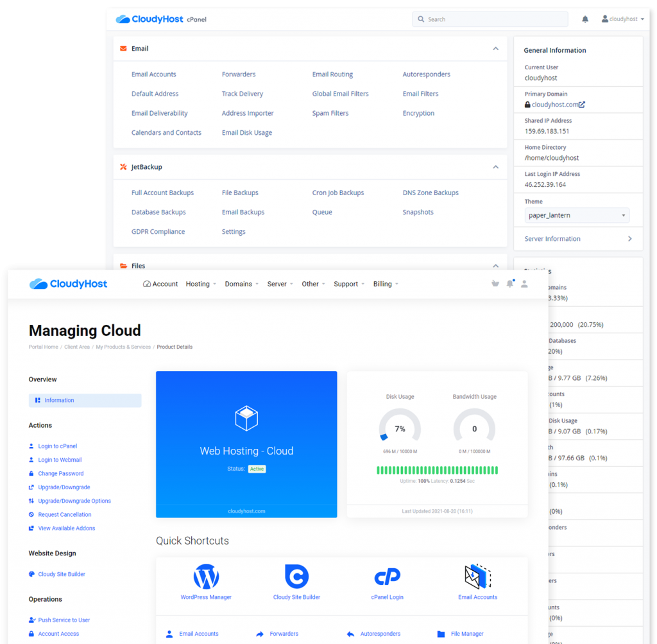The image size is (657, 644).
Task: Collapse the JetBackup section chevron
Action: 496,167
